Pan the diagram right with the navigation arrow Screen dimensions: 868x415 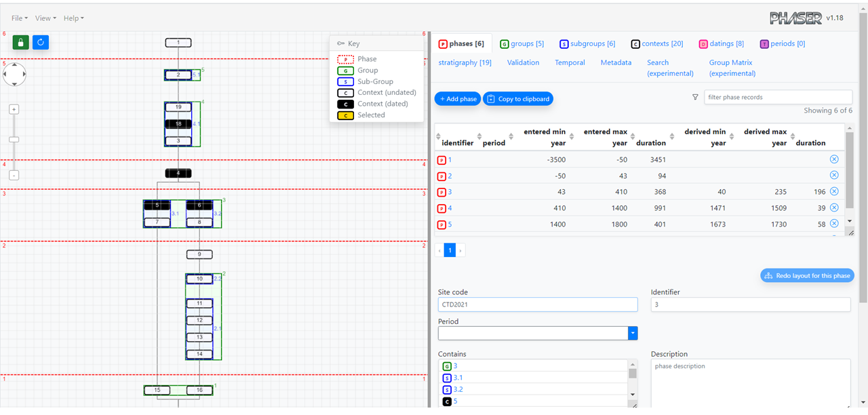tap(24, 73)
